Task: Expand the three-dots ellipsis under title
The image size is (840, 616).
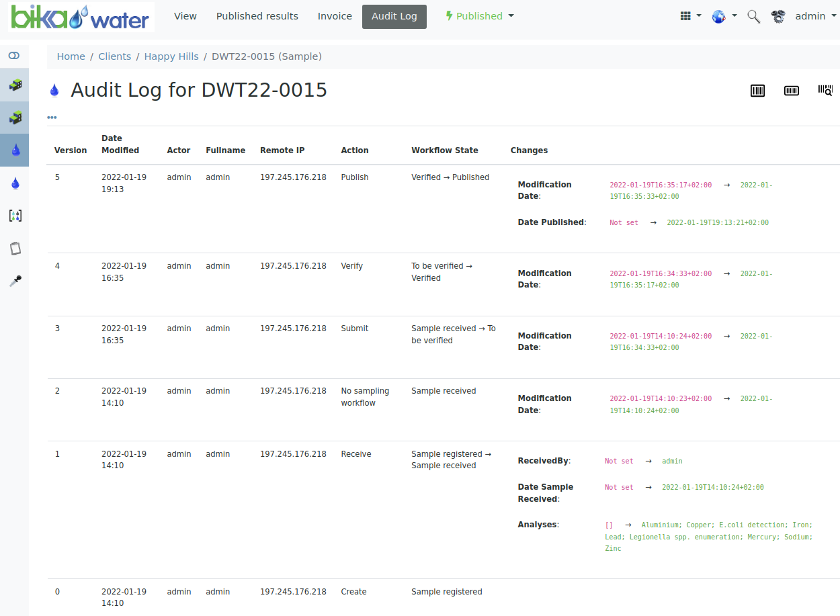Action: click(52, 118)
